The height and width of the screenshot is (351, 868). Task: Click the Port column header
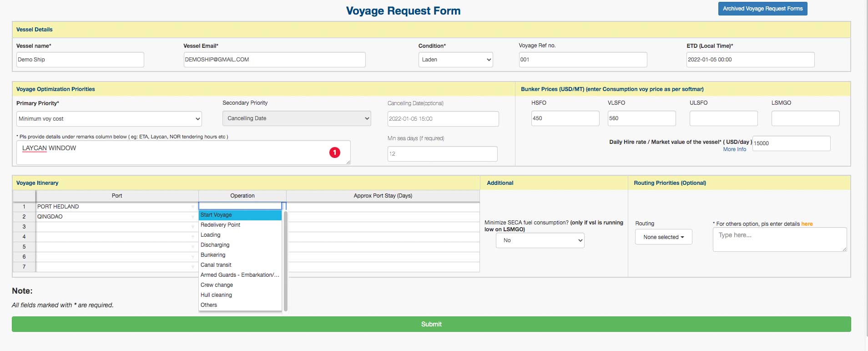[x=117, y=196]
